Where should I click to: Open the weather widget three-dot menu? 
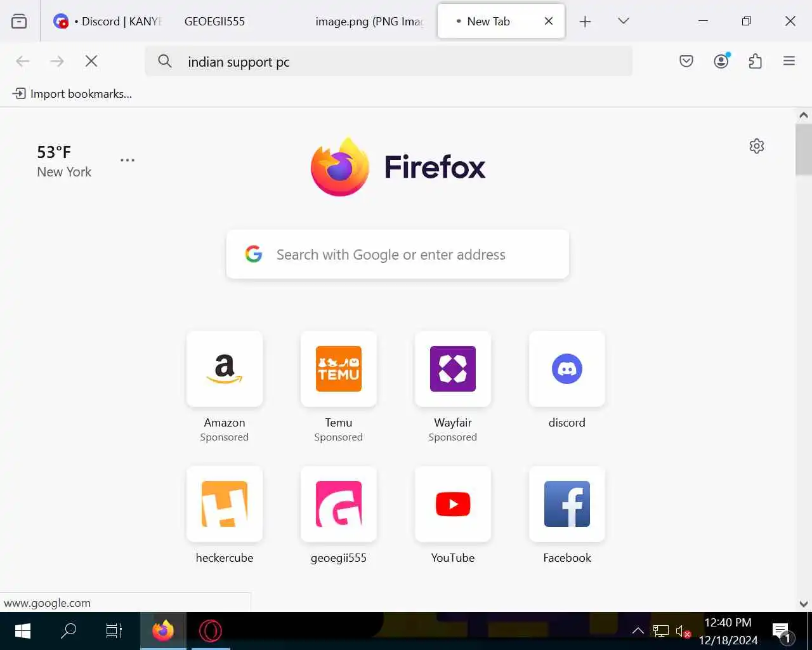(x=128, y=160)
